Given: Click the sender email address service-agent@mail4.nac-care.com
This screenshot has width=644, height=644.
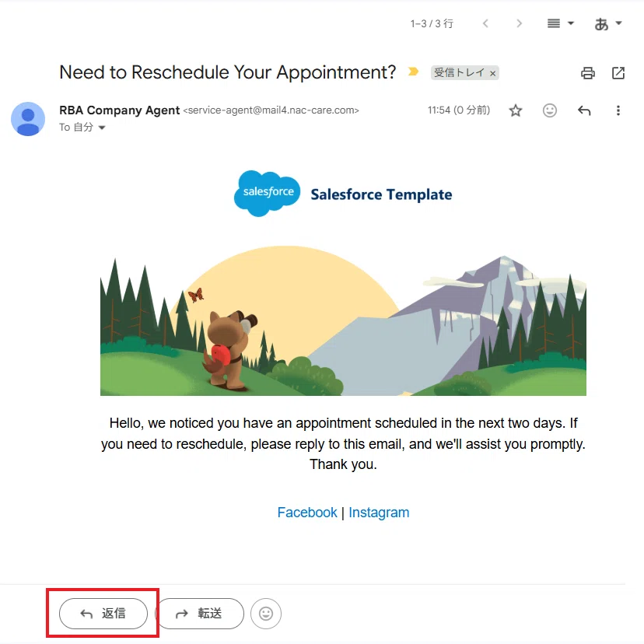Looking at the screenshot, I should pos(271,110).
